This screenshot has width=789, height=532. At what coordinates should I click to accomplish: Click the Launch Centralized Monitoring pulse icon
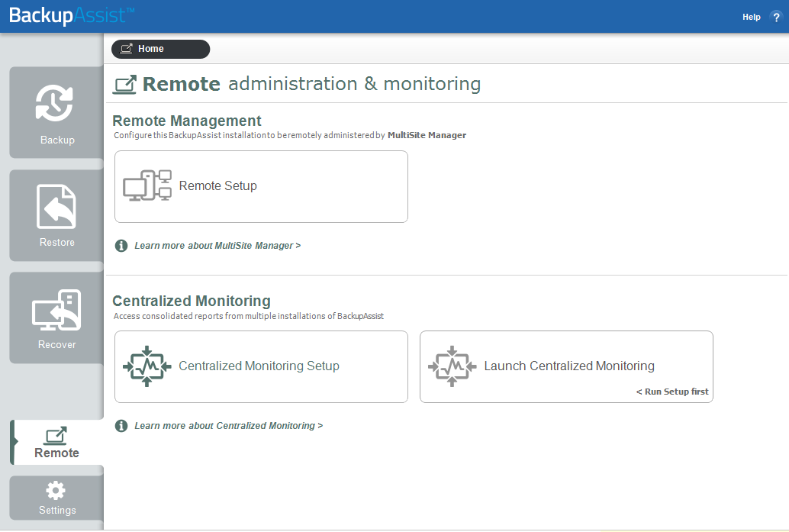452,366
